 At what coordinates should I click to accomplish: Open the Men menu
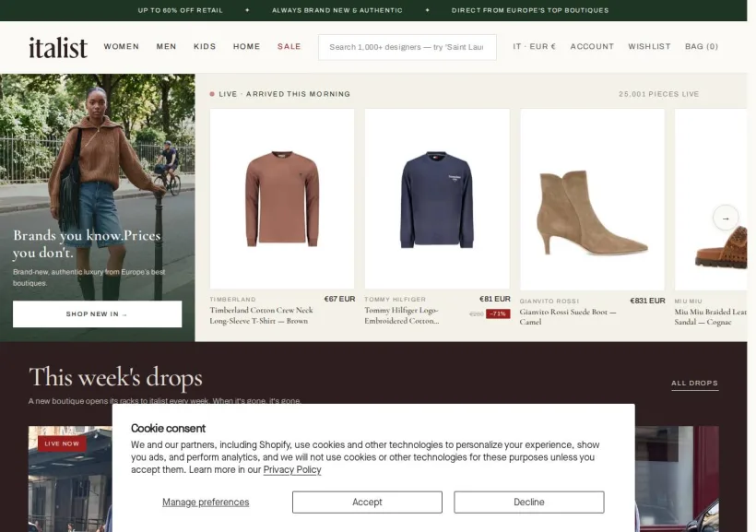tap(166, 47)
